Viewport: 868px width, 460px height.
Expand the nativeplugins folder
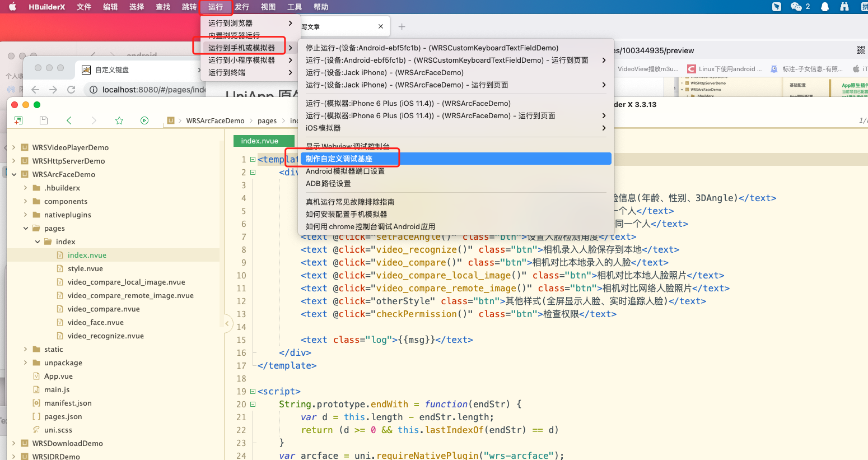pyautogui.click(x=25, y=215)
